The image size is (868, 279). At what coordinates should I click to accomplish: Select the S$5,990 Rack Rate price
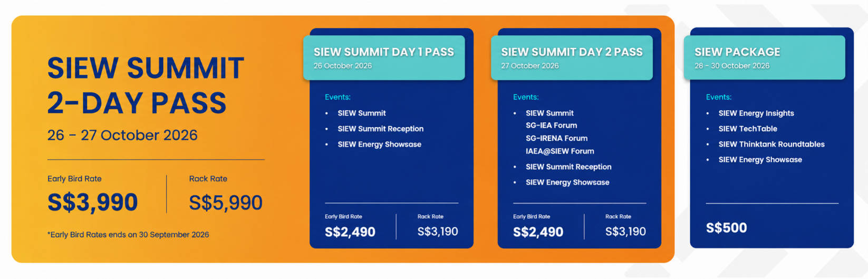(x=226, y=203)
